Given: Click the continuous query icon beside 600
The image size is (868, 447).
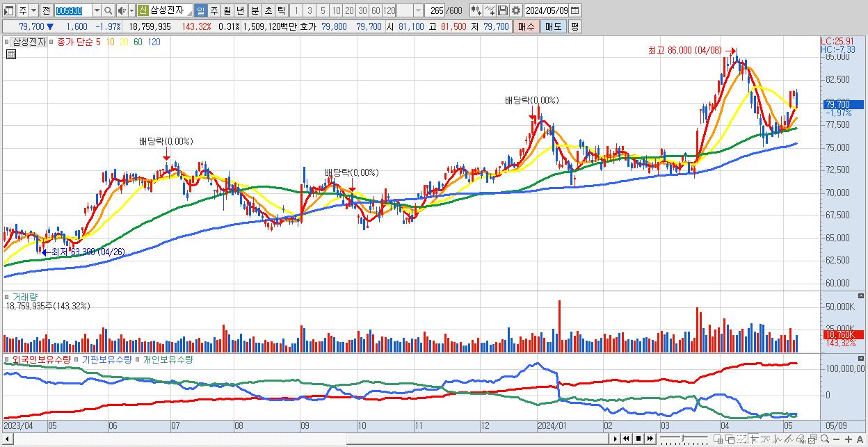Looking at the screenshot, I should point(476,10).
